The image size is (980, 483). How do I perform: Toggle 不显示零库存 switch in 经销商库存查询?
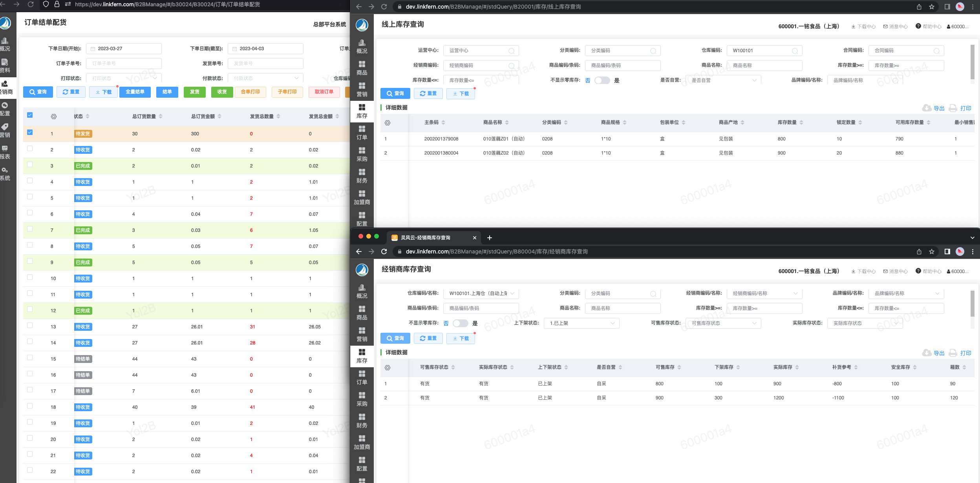pos(460,323)
